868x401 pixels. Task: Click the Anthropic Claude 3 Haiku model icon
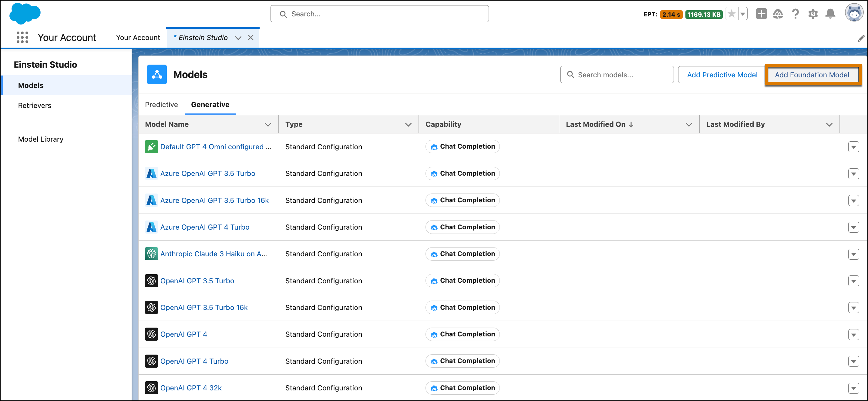151,254
